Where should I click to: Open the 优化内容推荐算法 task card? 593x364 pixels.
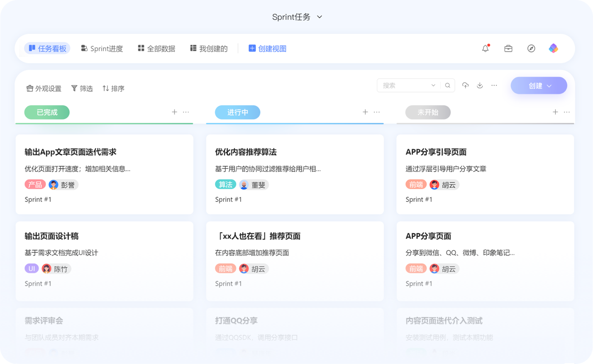point(295,174)
